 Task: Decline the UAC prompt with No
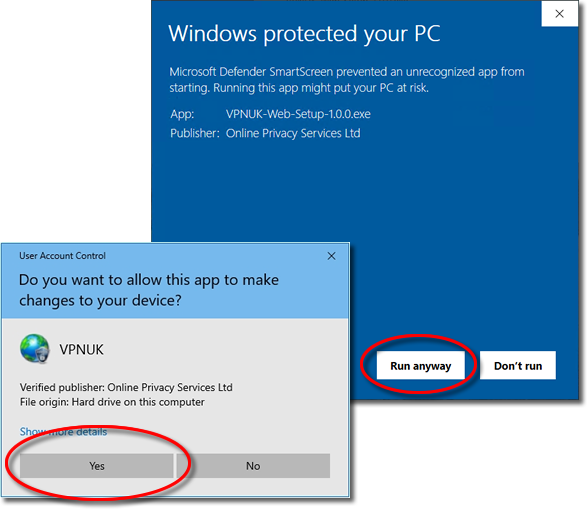(253, 466)
